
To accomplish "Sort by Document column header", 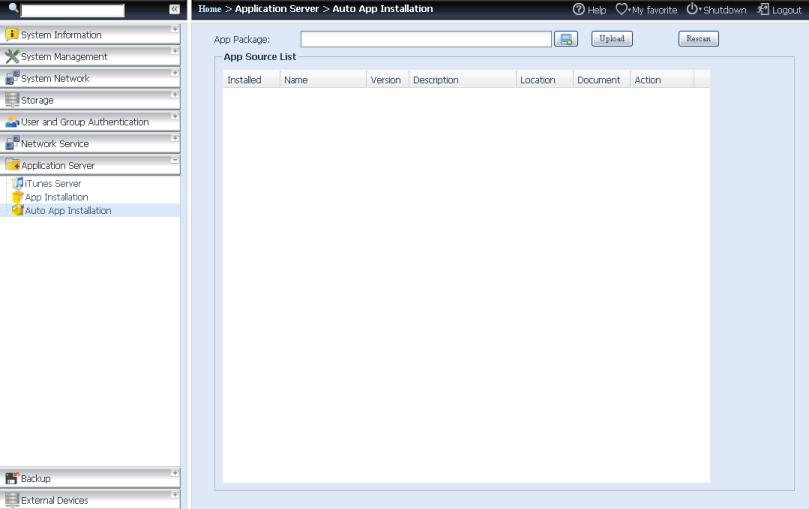I will coord(602,79).
